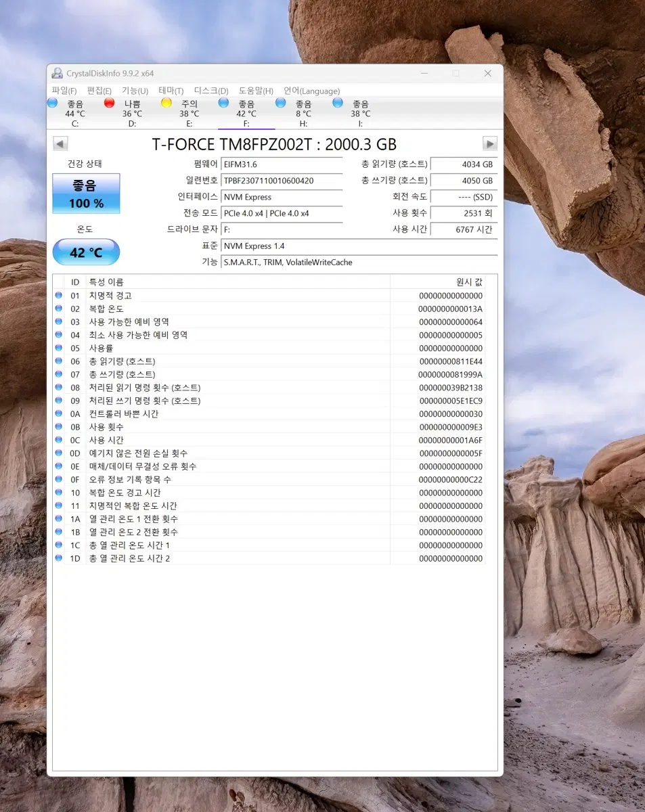Click status orb of attribute 0D 예기치 않은 전원 손실 횟수
The image size is (645, 812).
[x=59, y=453]
